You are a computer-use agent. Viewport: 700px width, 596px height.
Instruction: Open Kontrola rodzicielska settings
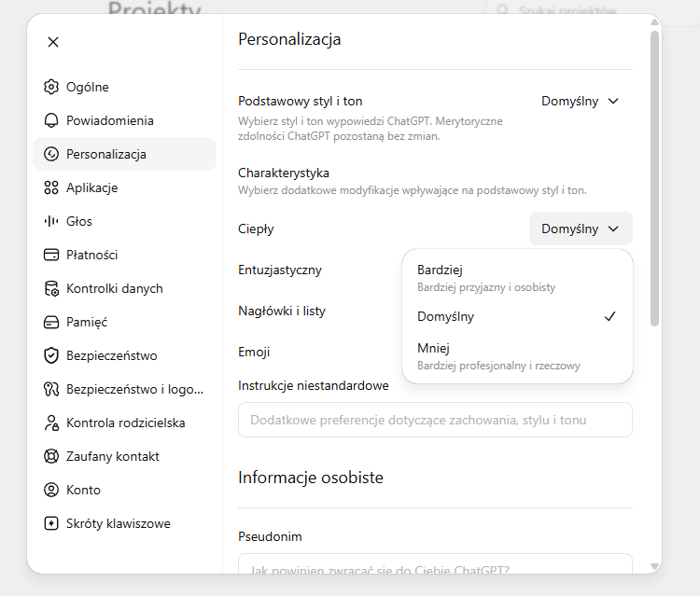[x=124, y=423]
